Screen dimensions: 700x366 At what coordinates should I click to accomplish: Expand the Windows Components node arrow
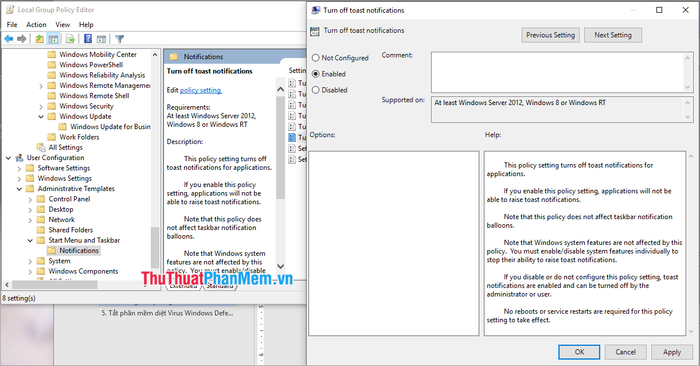[30, 271]
